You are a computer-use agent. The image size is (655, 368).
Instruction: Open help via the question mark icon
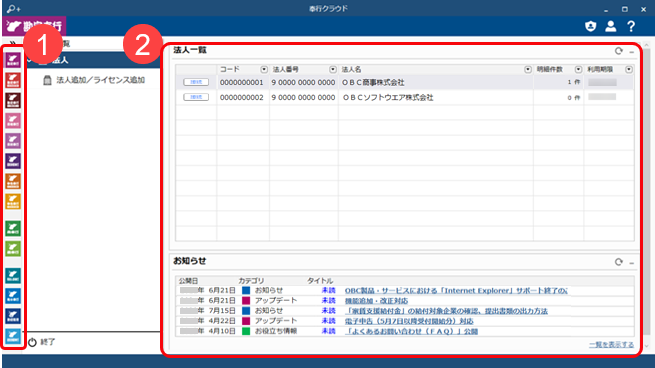pyautogui.click(x=631, y=26)
